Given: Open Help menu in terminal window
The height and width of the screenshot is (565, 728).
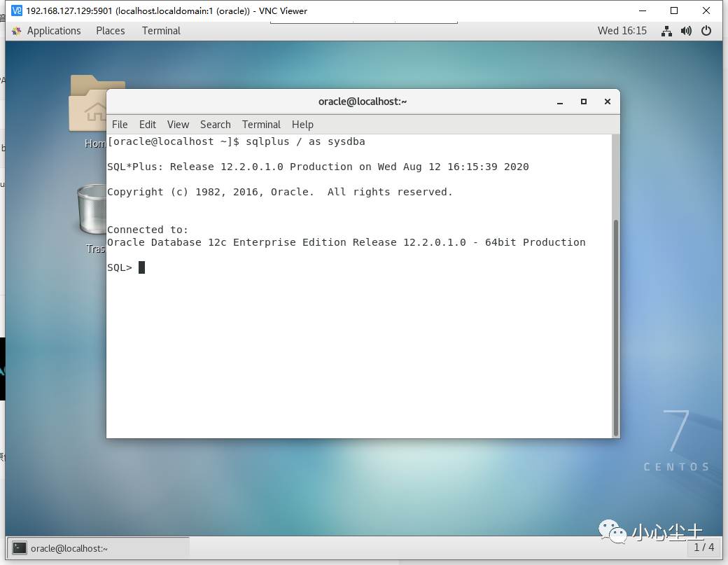Looking at the screenshot, I should point(302,125).
